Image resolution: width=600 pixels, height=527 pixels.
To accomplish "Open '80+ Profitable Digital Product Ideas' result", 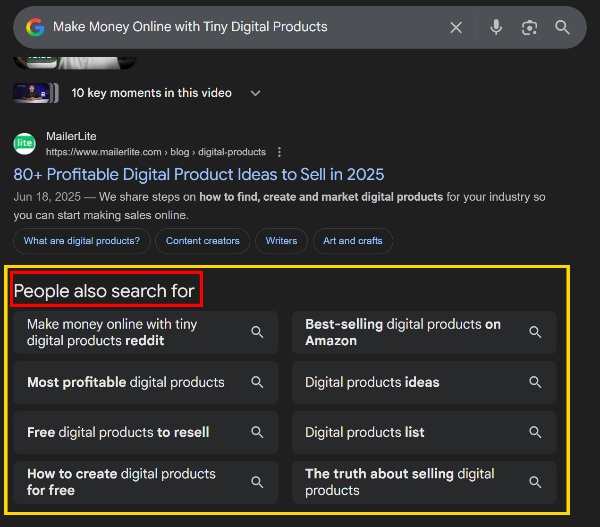I will 199,174.
